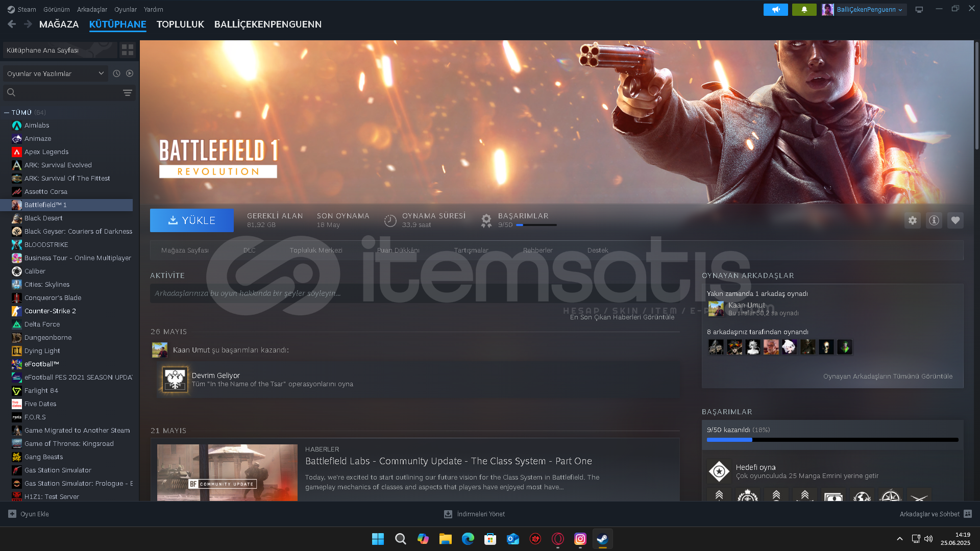Open friends and chat icon
This screenshot has height=551, width=980.
coord(968,514)
